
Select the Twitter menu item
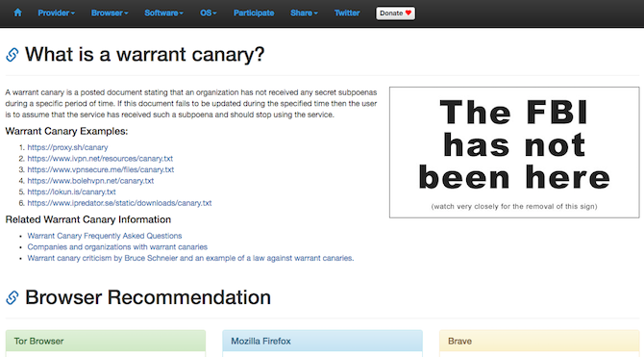[347, 13]
